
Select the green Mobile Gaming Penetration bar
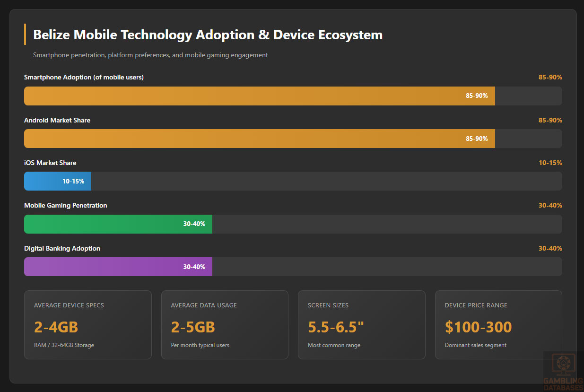pyautogui.click(x=118, y=224)
